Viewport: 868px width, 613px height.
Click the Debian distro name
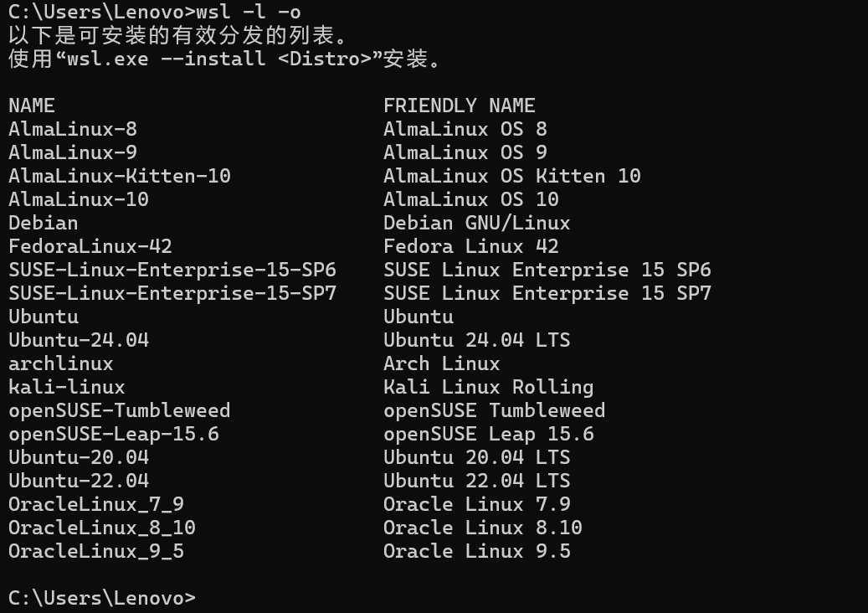(44, 223)
